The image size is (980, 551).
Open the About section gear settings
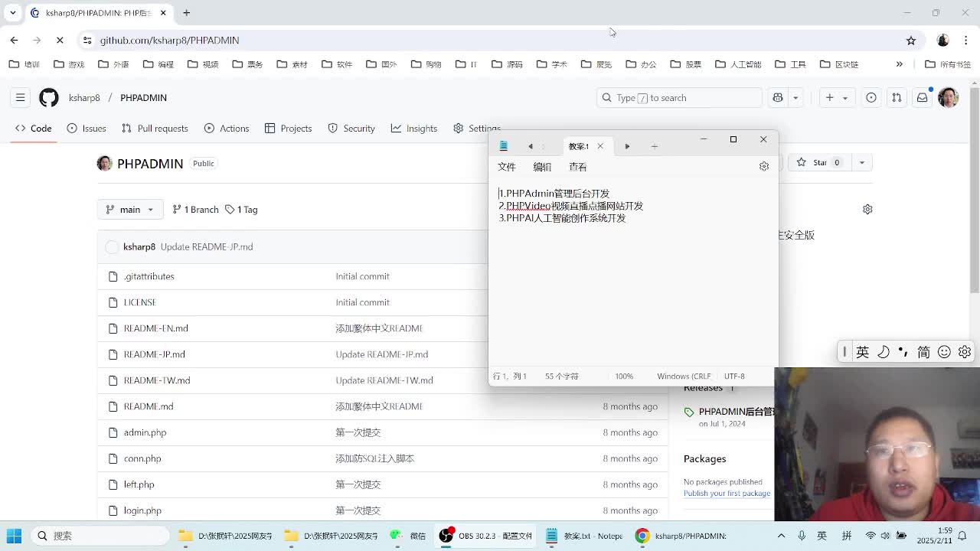pos(867,209)
